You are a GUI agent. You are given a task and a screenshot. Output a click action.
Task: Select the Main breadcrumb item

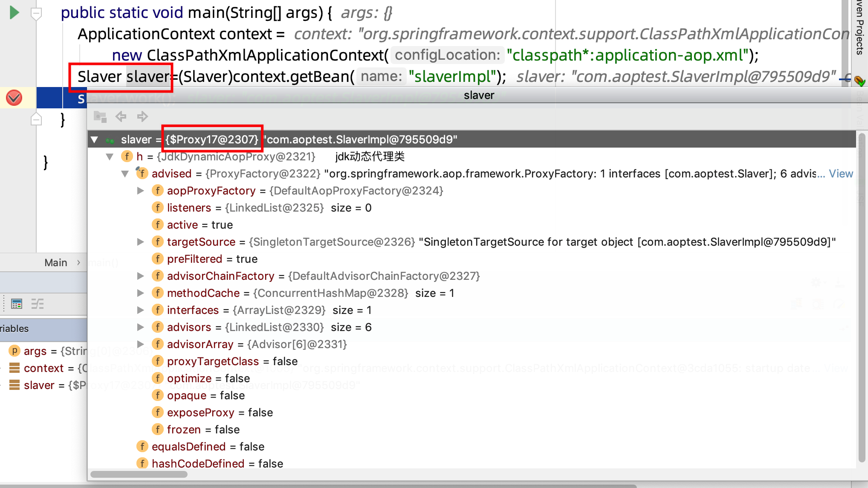tap(55, 262)
